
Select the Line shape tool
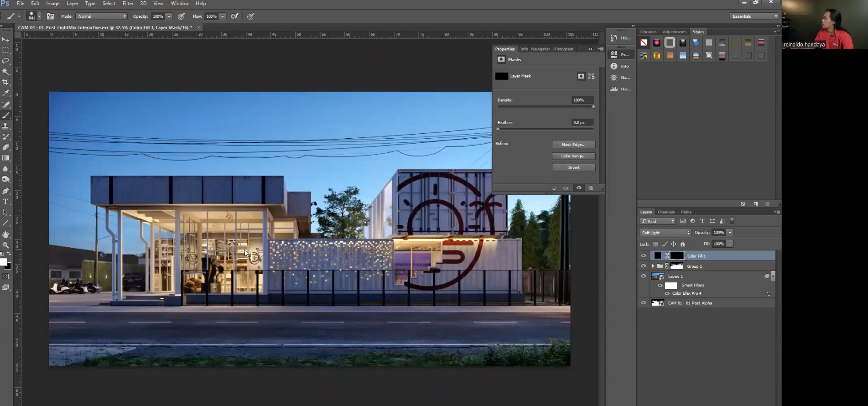click(6, 223)
